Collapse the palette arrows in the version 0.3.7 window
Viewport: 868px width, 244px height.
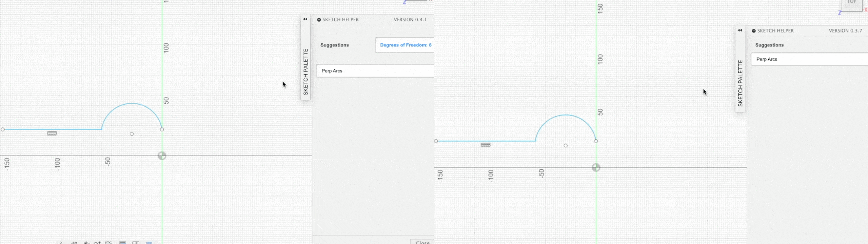point(740,30)
